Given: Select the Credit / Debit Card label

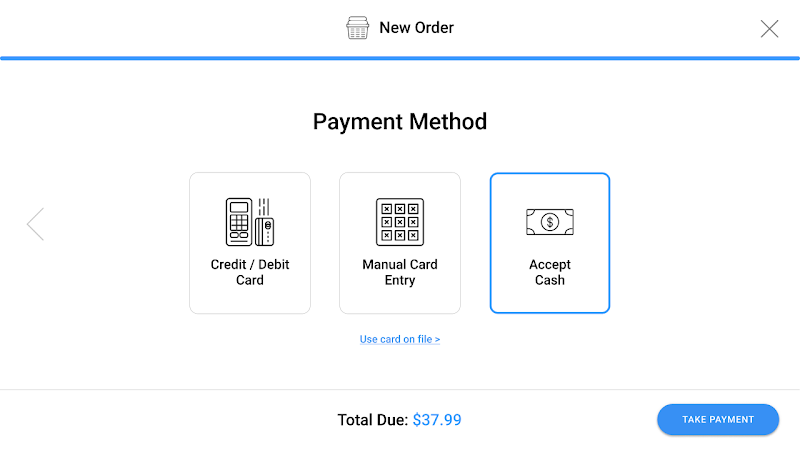Looking at the screenshot, I should [x=250, y=272].
